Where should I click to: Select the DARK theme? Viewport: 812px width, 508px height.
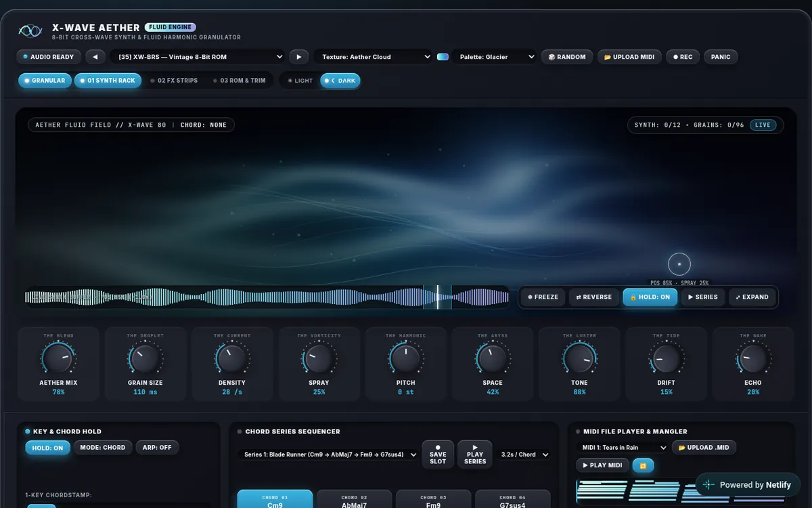[x=340, y=81]
